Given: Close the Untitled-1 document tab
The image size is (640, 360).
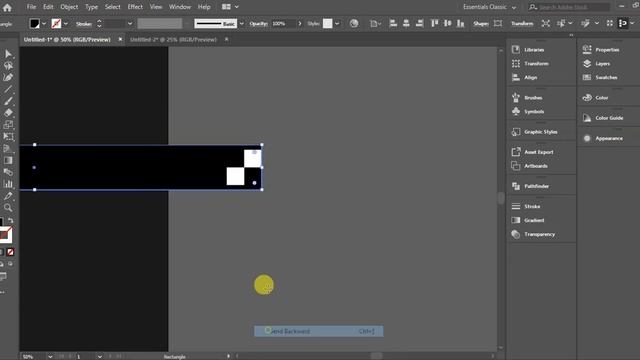Looking at the screenshot, I should [x=120, y=40].
